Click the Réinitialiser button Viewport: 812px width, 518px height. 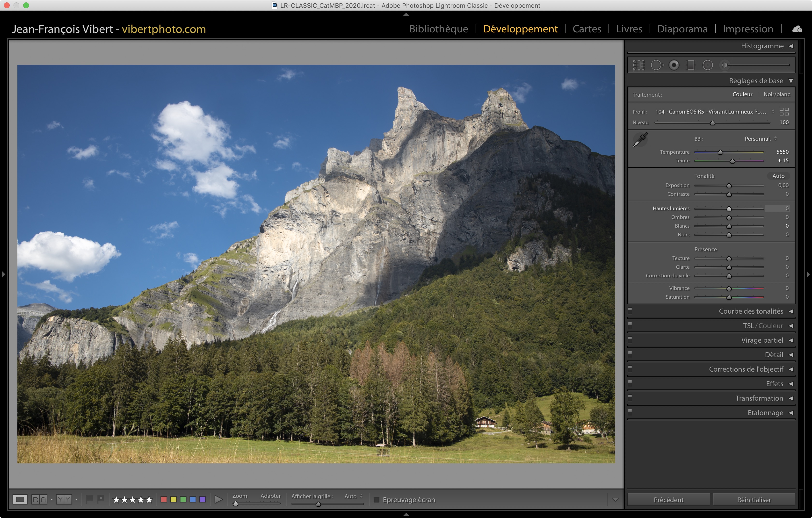[754, 499]
